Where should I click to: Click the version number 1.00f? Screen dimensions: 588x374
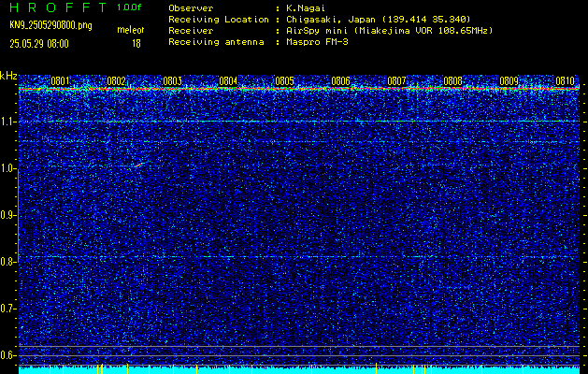click(x=129, y=7)
